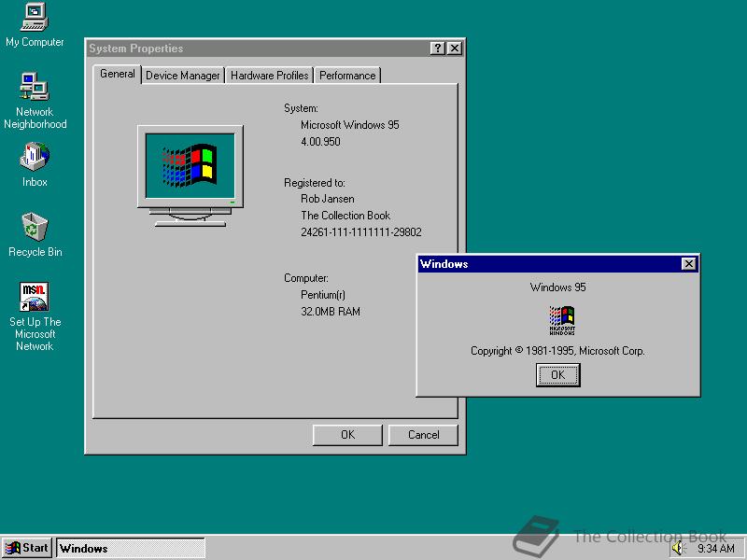This screenshot has height=560, width=747.
Task: Click the product ID '24261-111-1111111-29802'
Action: coord(361,231)
